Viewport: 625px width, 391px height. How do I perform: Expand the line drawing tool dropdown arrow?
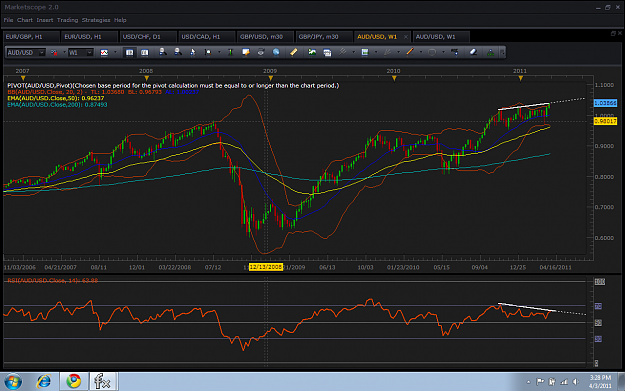pyautogui.click(x=421, y=52)
